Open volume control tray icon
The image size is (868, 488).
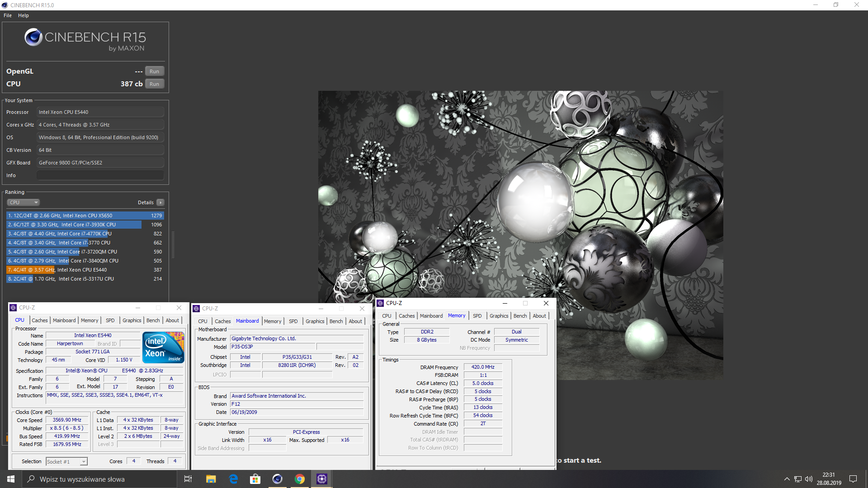pos(809,479)
